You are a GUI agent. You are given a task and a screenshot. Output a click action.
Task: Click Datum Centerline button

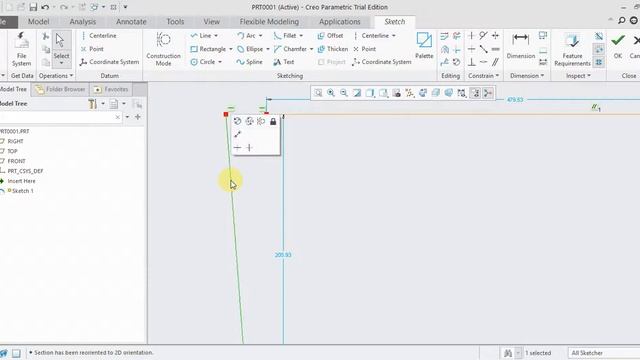98,36
